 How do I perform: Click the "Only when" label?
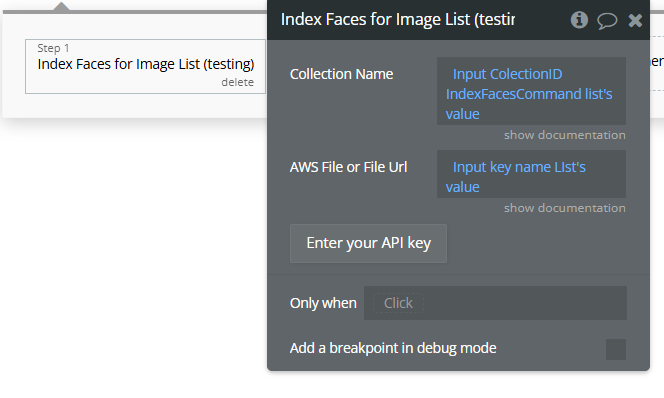[323, 303]
